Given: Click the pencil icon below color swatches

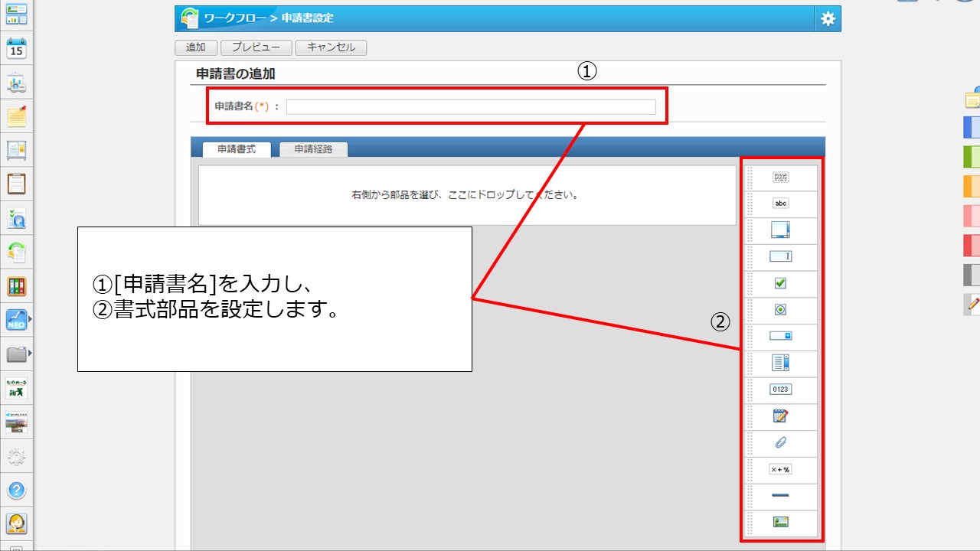Looking at the screenshot, I should click(x=972, y=305).
